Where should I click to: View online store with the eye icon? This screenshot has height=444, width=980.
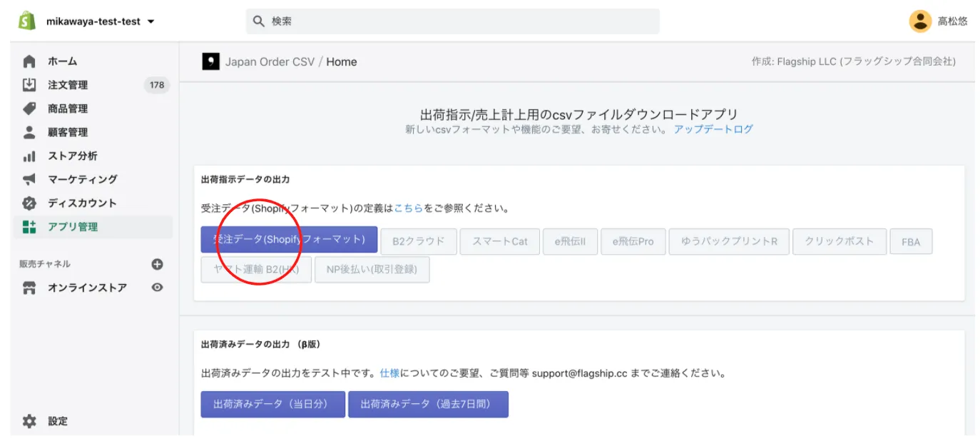click(x=158, y=288)
